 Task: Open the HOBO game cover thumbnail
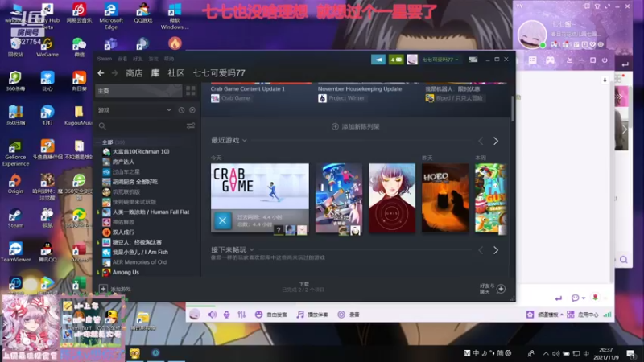[445, 198]
